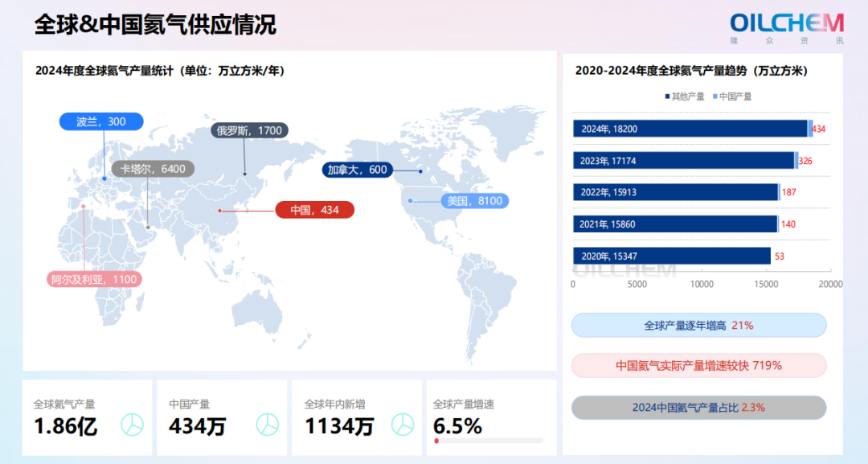
Task: Select the 阿尔及利亚, 1100 map label
Action: coord(94,279)
